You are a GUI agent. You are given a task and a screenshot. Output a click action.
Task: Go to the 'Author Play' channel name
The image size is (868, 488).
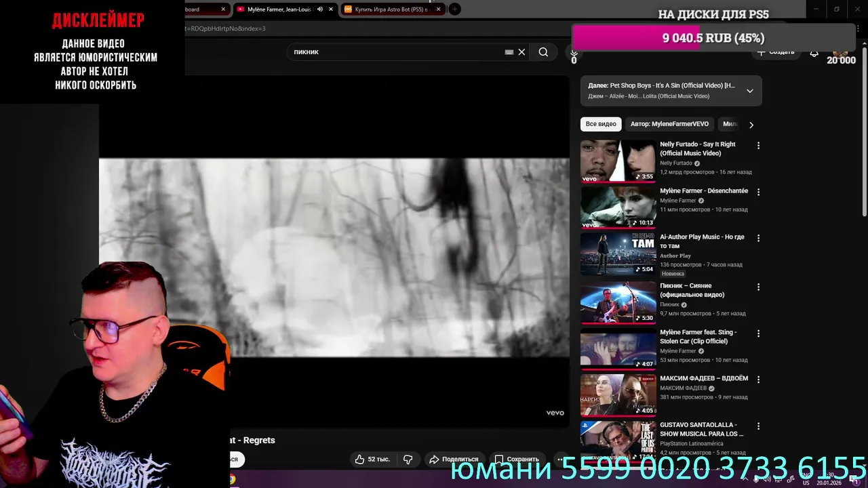point(675,256)
